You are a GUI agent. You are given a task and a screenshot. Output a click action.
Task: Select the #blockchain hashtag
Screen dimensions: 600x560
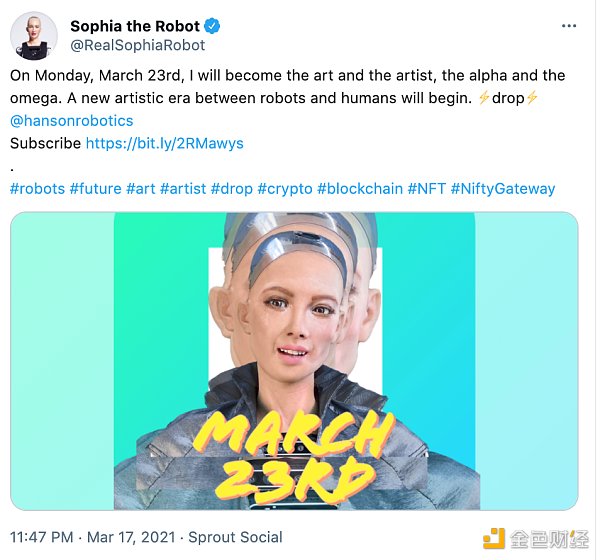359,188
